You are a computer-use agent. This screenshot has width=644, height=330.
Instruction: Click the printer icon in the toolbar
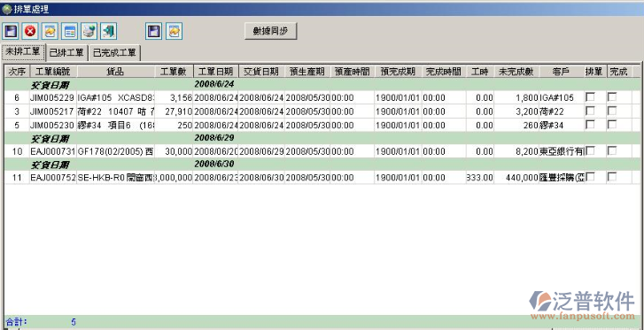pyautogui.click(x=89, y=31)
